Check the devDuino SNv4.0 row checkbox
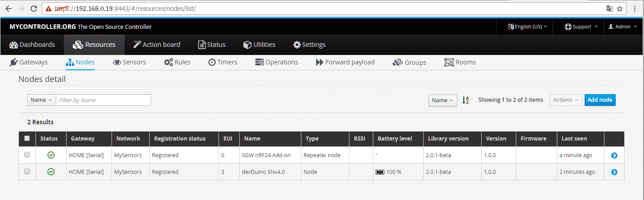Viewport: 644px width, 200px height. (x=27, y=171)
